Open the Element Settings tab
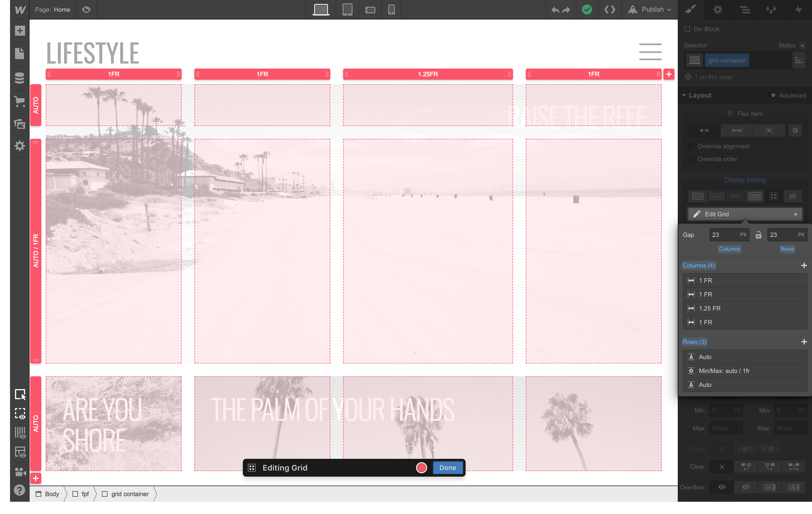The height and width of the screenshot is (514, 812). (718, 9)
